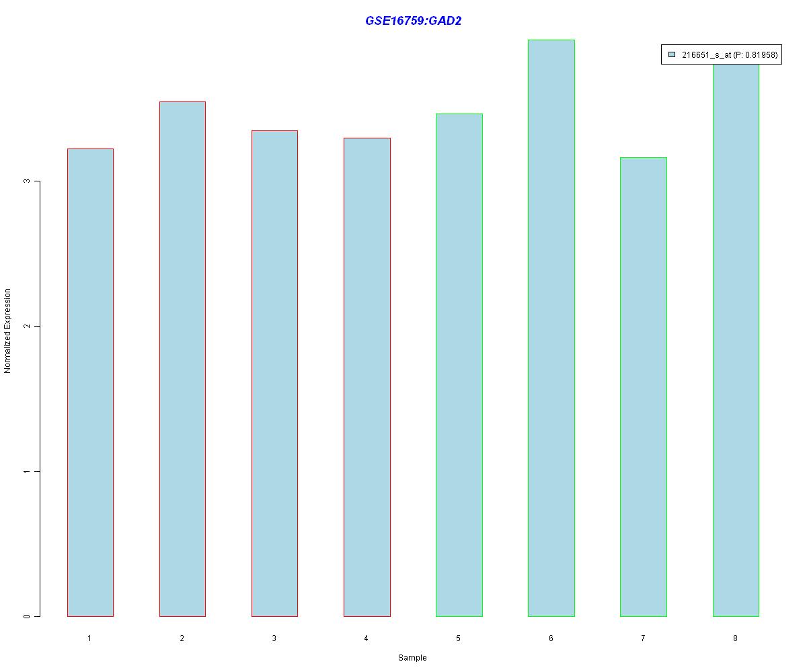Screen dimensions: 807x672
Task: Click the bar for sample 7
Action: click(644, 386)
